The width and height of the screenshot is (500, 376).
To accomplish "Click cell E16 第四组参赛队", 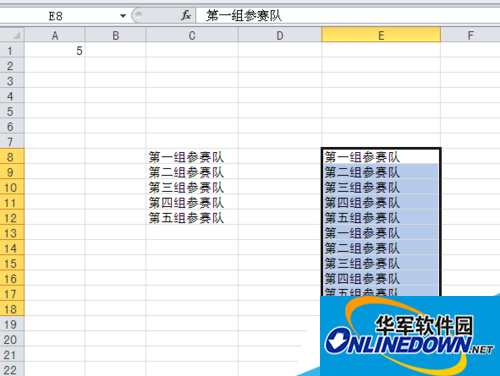I will [381, 279].
